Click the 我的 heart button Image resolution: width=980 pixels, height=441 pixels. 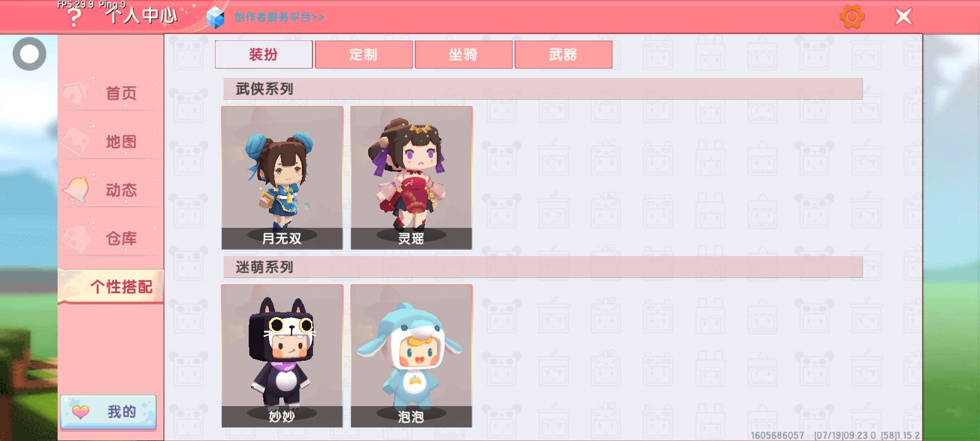pos(108,412)
